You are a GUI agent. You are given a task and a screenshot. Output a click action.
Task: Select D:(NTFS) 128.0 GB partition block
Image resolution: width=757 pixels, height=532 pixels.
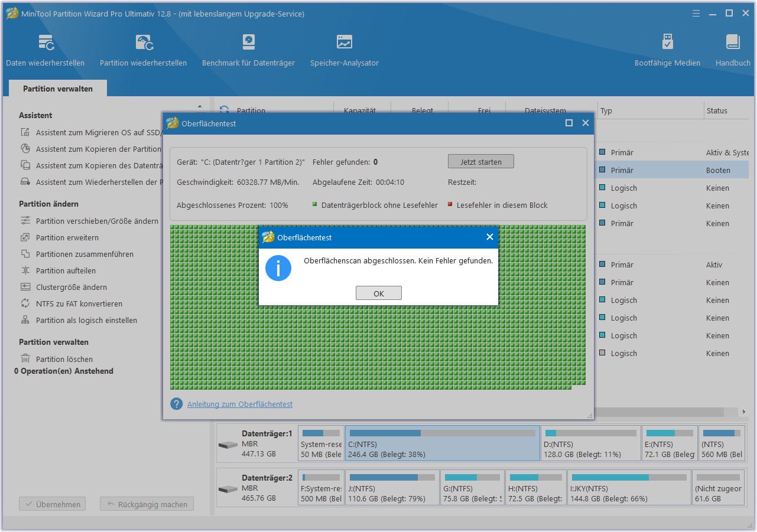[591, 443]
